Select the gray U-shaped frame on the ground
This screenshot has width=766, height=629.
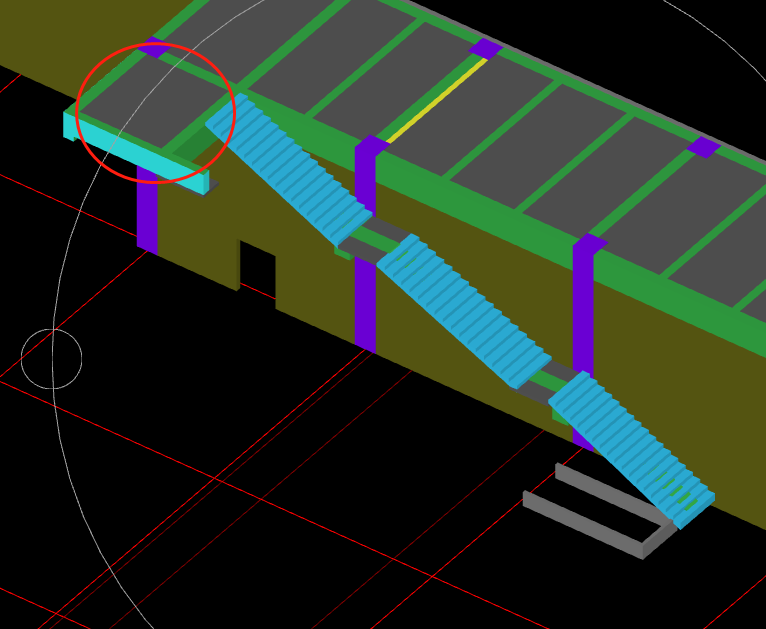600,510
